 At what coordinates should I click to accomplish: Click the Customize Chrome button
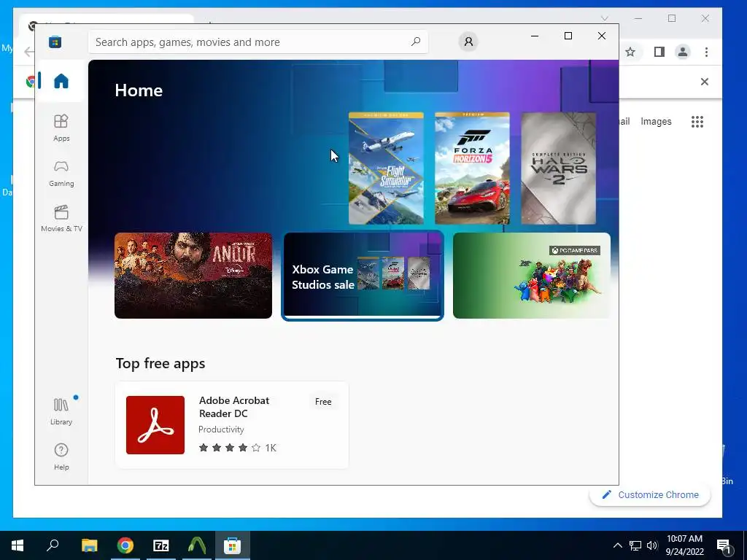point(650,495)
